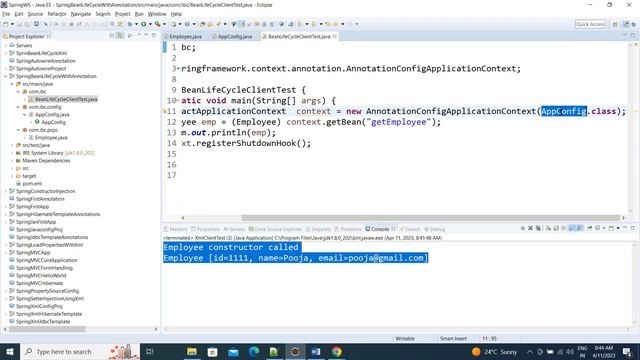Switch to Java EE perspective icon
Screen dimensions: 640x360
626,24
